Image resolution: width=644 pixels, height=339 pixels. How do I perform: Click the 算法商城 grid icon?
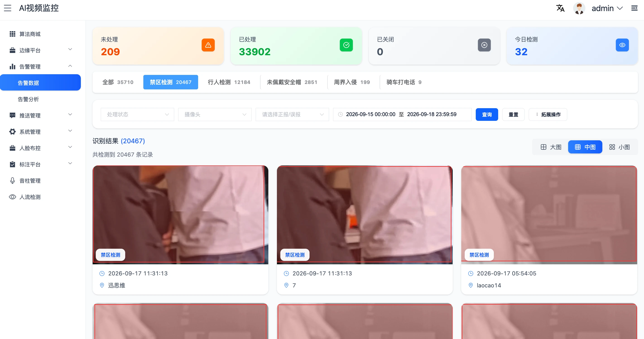tap(12, 34)
